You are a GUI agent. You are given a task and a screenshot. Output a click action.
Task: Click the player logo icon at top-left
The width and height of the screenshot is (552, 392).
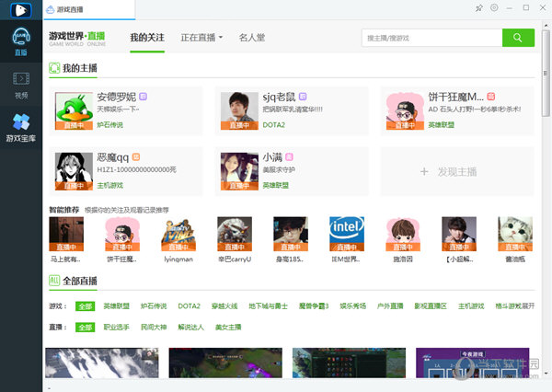pos(21,10)
